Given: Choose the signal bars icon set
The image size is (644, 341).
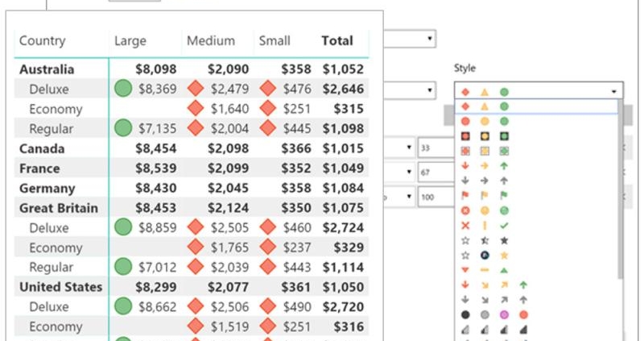Looking at the screenshot, I should click(x=491, y=329).
